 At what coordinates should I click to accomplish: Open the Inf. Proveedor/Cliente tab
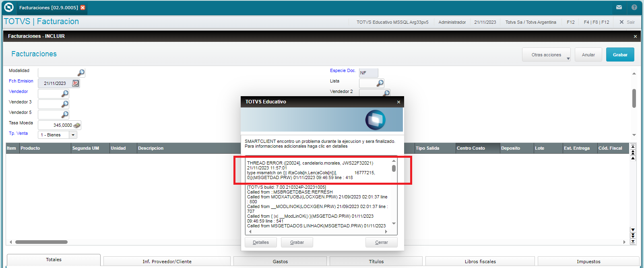pyautogui.click(x=167, y=262)
